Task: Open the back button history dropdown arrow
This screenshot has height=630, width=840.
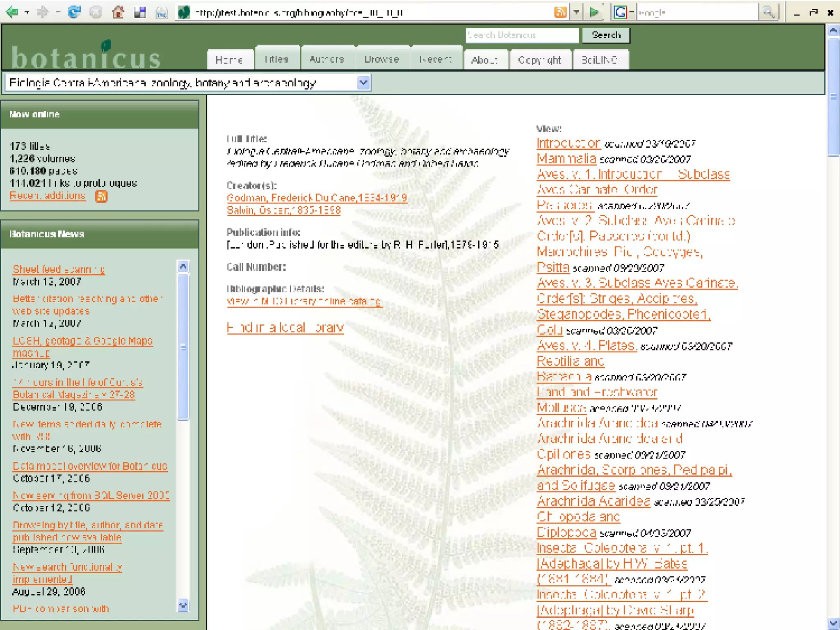Action: click(x=27, y=12)
